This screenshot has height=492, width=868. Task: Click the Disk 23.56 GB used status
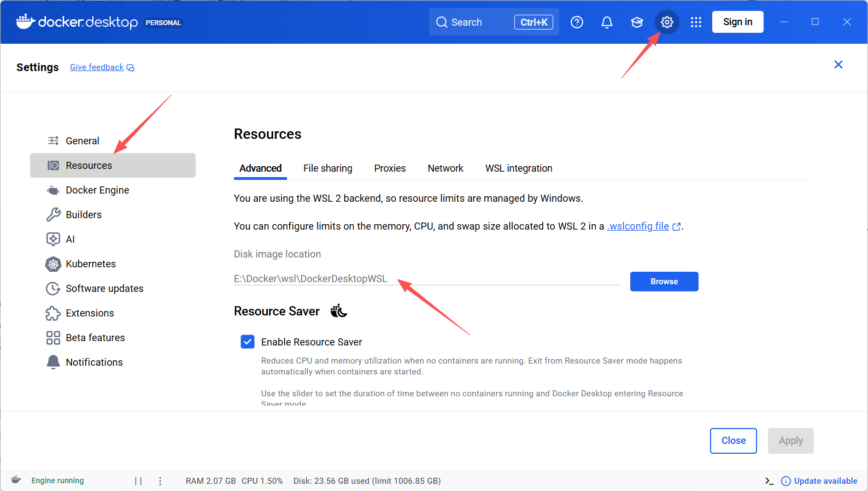click(x=367, y=481)
